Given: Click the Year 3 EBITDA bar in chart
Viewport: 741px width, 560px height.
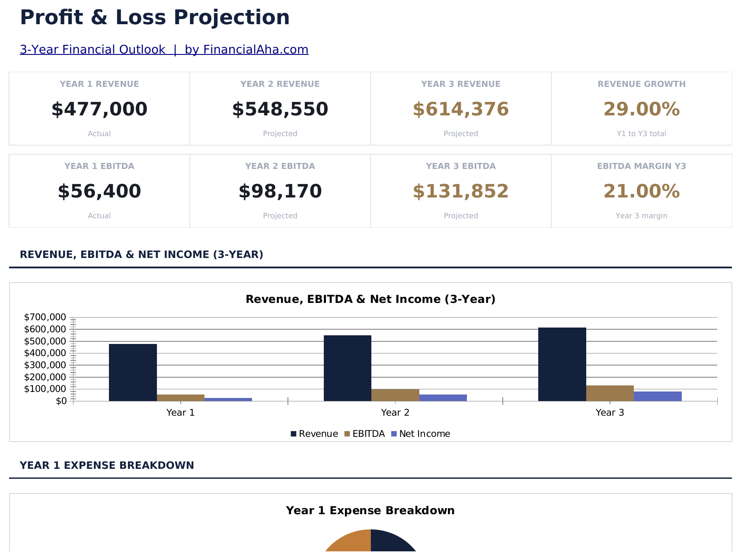Looking at the screenshot, I should [610, 393].
